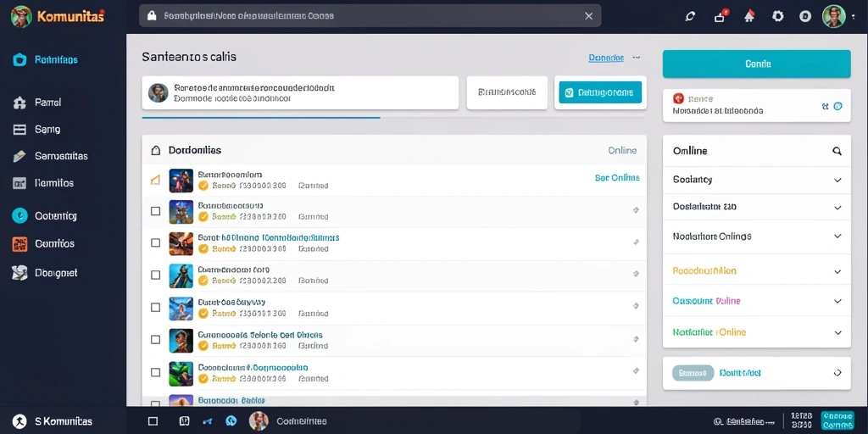Expand the Sociartcy section chevron
The width and height of the screenshot is (868, 434).
click(837, 180)
